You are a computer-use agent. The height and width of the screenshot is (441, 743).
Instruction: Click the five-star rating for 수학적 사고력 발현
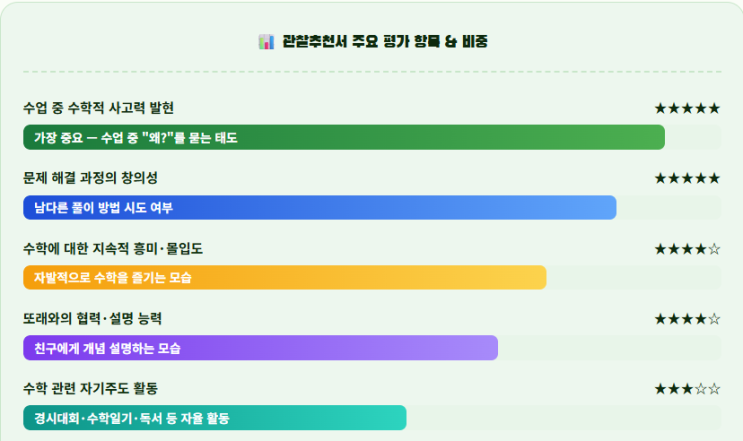[x=687, y=108]
